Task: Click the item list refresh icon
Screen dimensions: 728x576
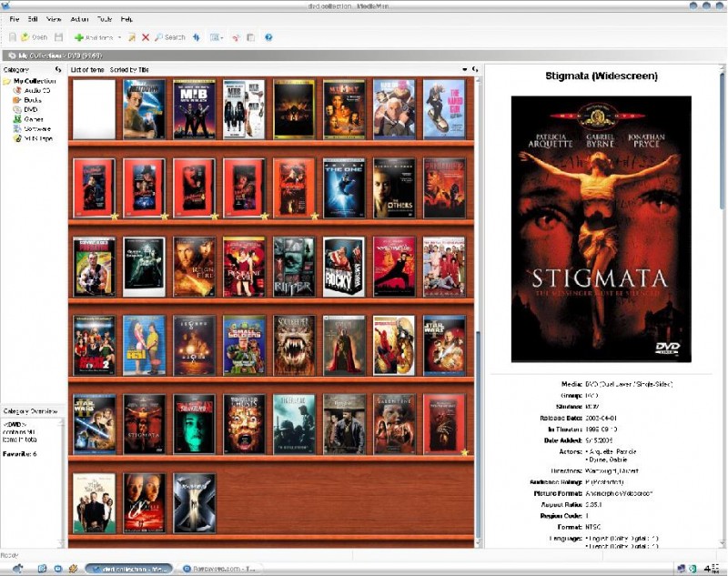Action: [x=474, y=69]
